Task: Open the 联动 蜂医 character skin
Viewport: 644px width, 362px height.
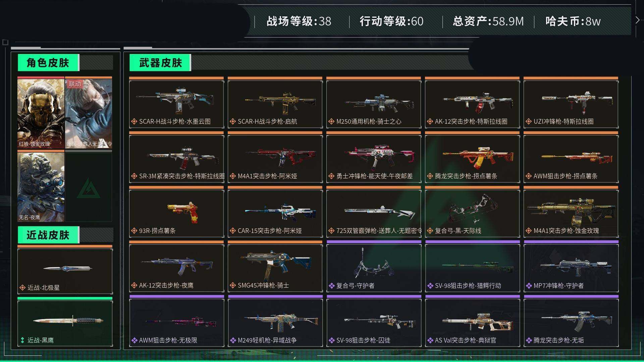Action: [x=89, y=113]
